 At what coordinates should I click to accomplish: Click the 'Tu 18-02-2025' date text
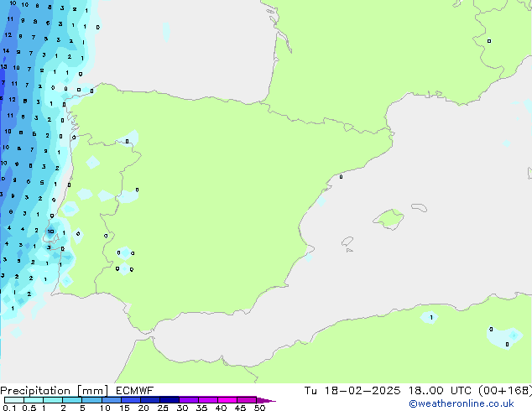coord(352,391)
